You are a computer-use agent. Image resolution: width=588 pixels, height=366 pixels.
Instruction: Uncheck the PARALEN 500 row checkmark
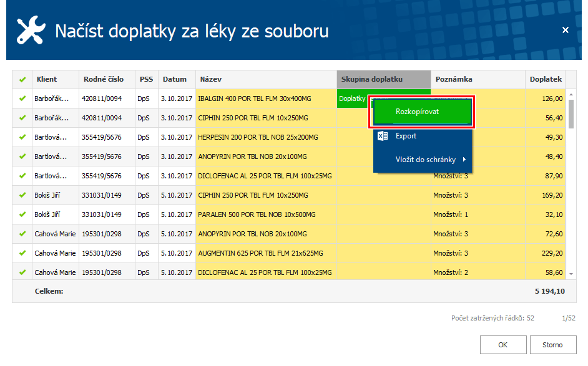22,214
